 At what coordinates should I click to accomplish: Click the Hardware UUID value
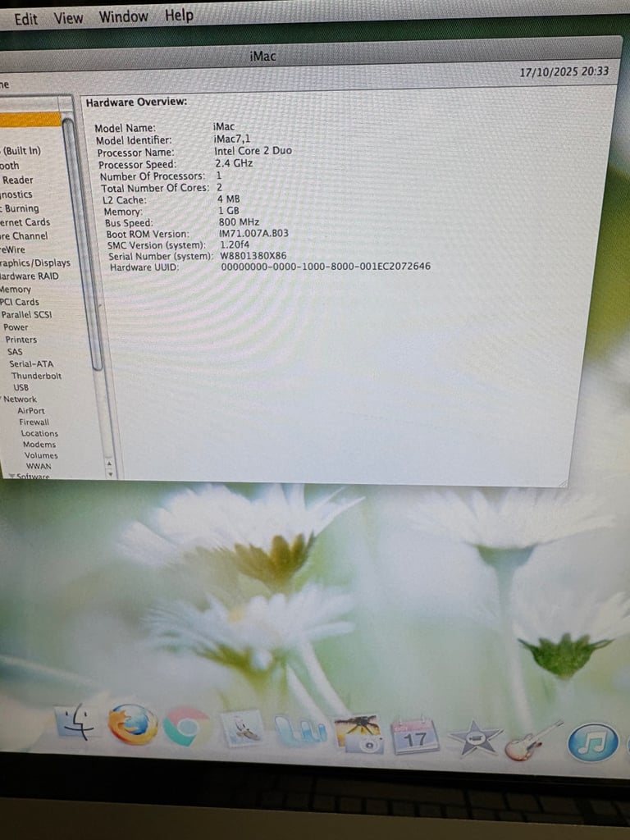click(326, 267)
